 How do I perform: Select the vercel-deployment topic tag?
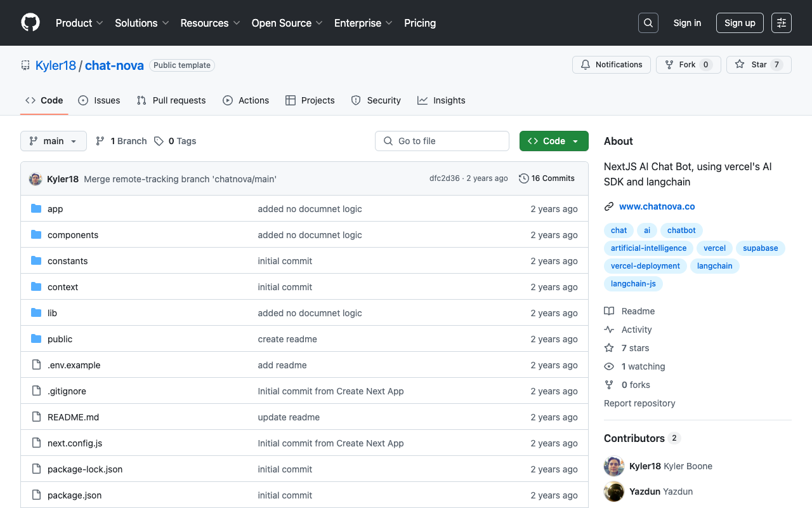click(645, 266)
